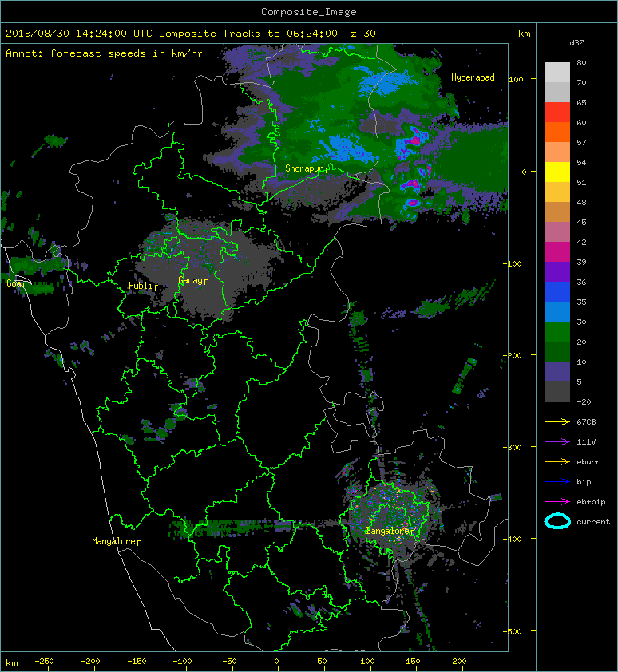Screen dimensions: 618x672
Task: Click the dBZ heading above the color scale
Action: 576,43
